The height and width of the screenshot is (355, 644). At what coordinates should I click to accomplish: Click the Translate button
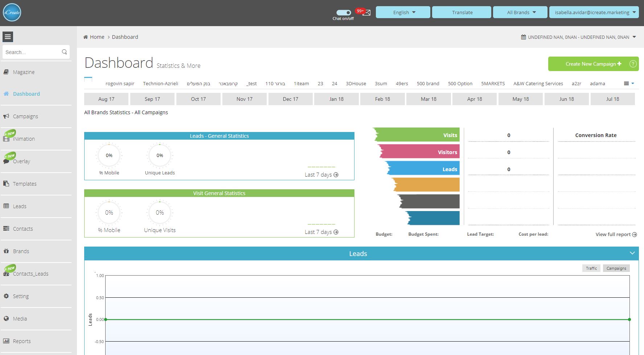coord(462,12)
